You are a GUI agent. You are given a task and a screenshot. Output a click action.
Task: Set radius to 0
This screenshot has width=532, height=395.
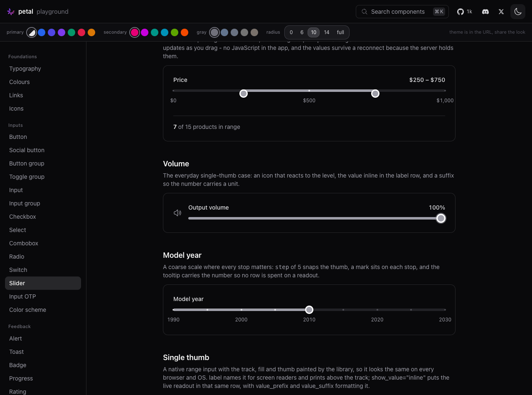pyautogui.click(x=291, y=32)
